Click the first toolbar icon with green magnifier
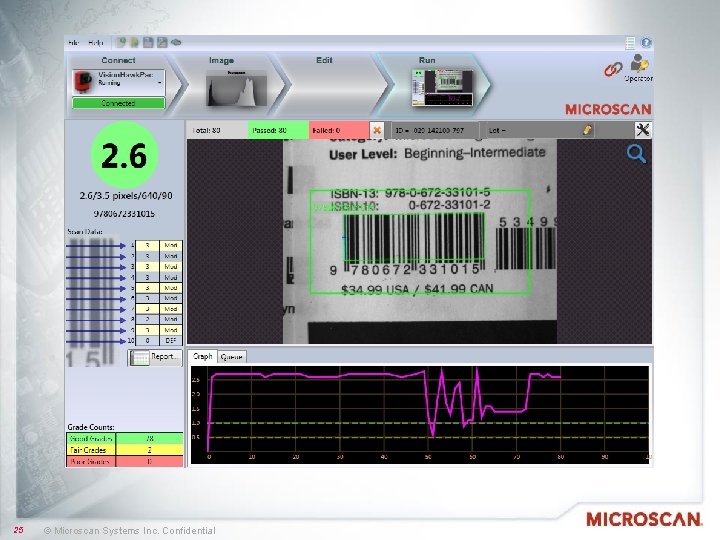Viewport: 720px width, 540px height. tap(121, 43)
